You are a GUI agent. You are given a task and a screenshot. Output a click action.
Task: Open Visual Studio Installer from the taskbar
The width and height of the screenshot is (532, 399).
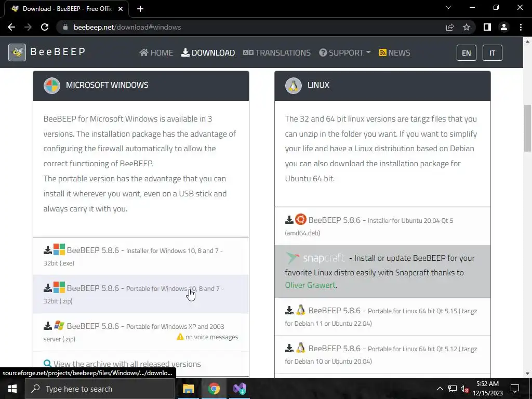click(240, 389)
